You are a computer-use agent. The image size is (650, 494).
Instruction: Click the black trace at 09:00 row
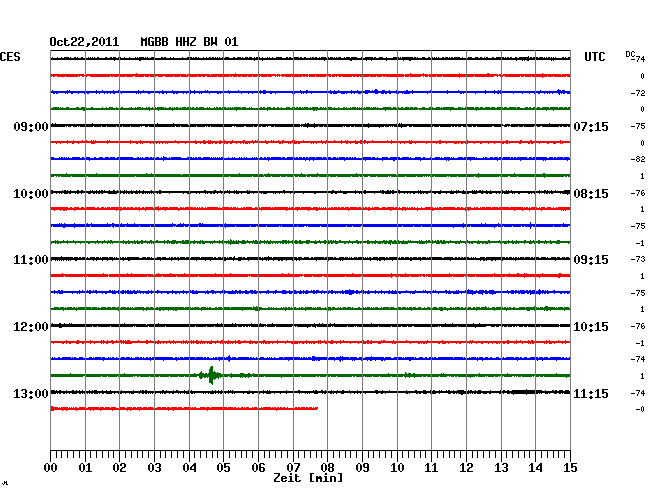[310, 126]
